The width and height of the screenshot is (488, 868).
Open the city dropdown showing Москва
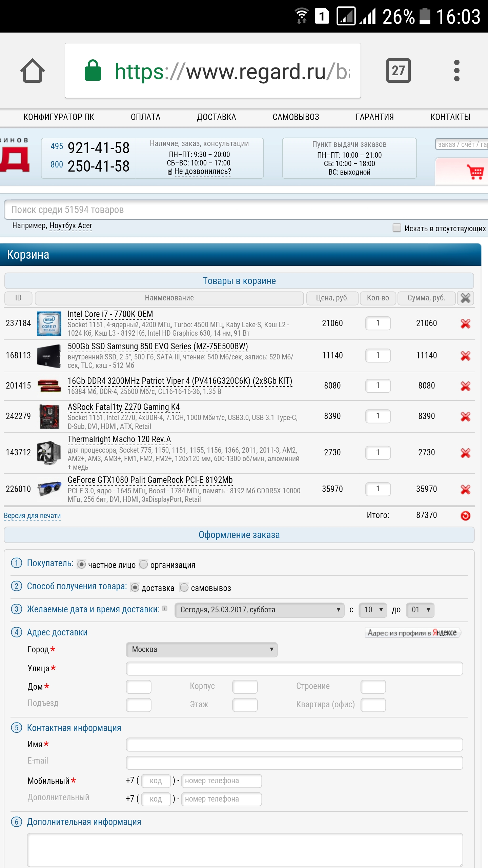click(x=202, y=650)
